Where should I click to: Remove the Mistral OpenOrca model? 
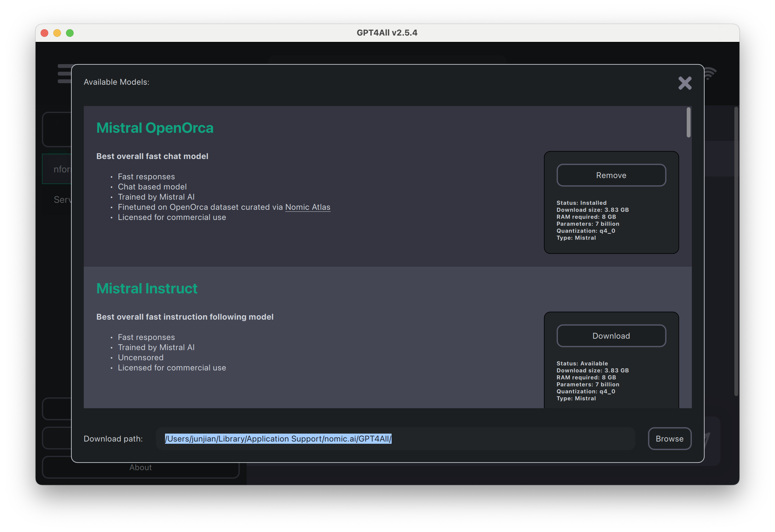611,175
